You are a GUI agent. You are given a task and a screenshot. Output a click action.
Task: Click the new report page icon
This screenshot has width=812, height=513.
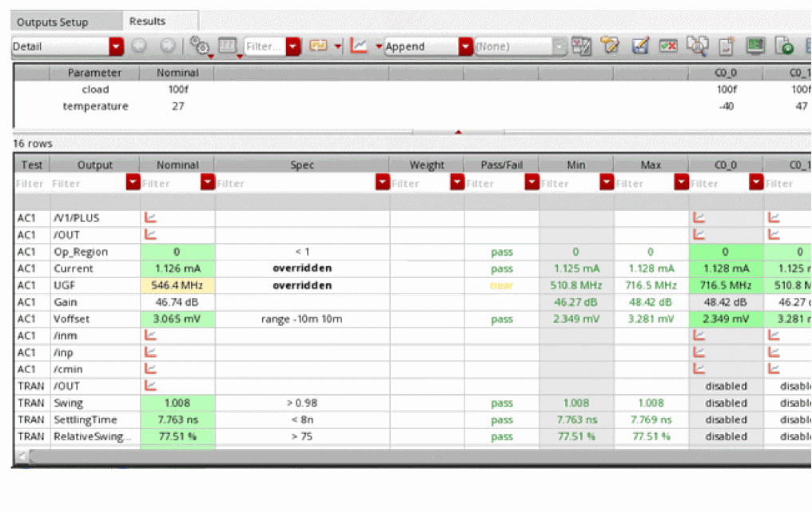pyautogui.click(x=726, y=46)
